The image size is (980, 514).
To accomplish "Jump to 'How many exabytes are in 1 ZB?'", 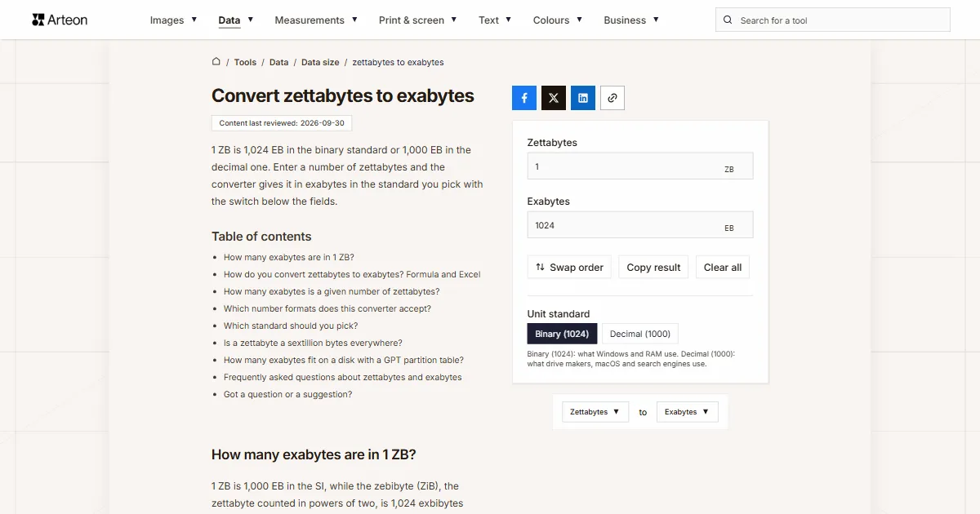I will (x=289, y=257).
